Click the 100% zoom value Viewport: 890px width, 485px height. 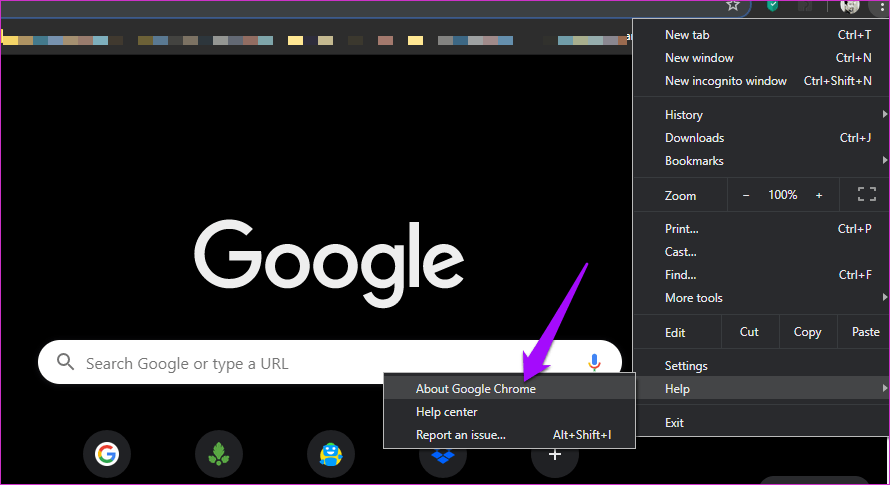[x=783, y=195]
